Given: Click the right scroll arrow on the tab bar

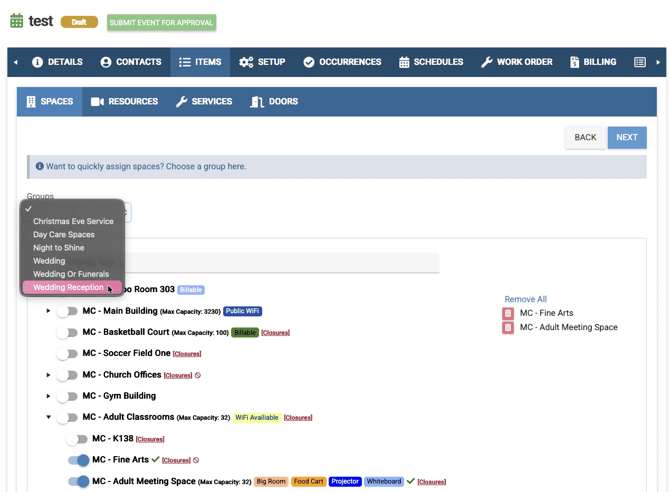Looking at the screenshot, I should (658, 62).
